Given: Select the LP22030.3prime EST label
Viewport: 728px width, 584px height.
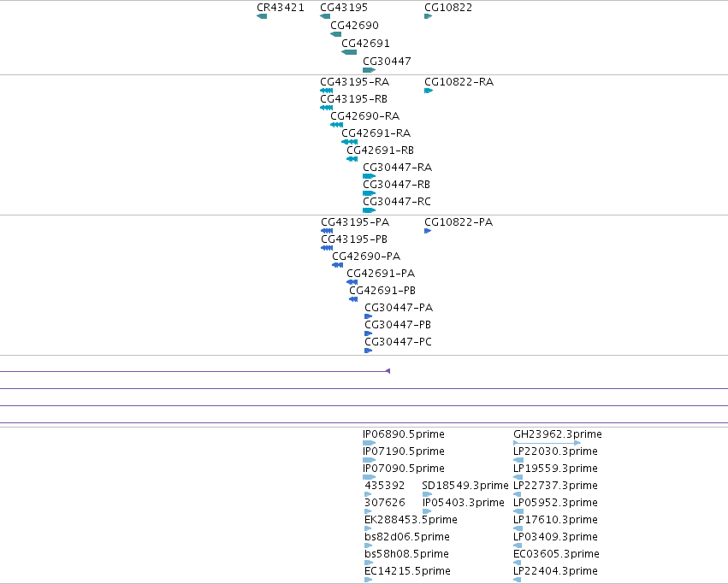Looking at the screenshot, I should tap(555, 451).
